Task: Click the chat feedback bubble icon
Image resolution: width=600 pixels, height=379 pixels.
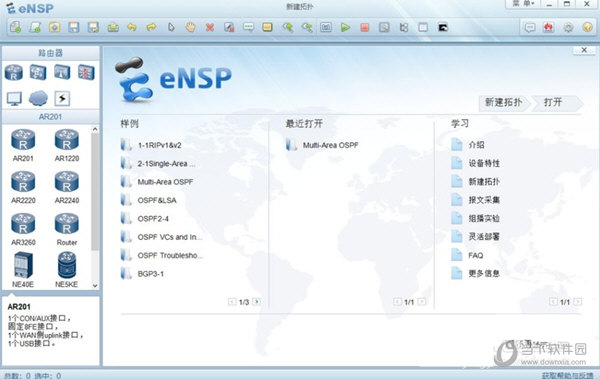Action: click(x=530, y=28)
